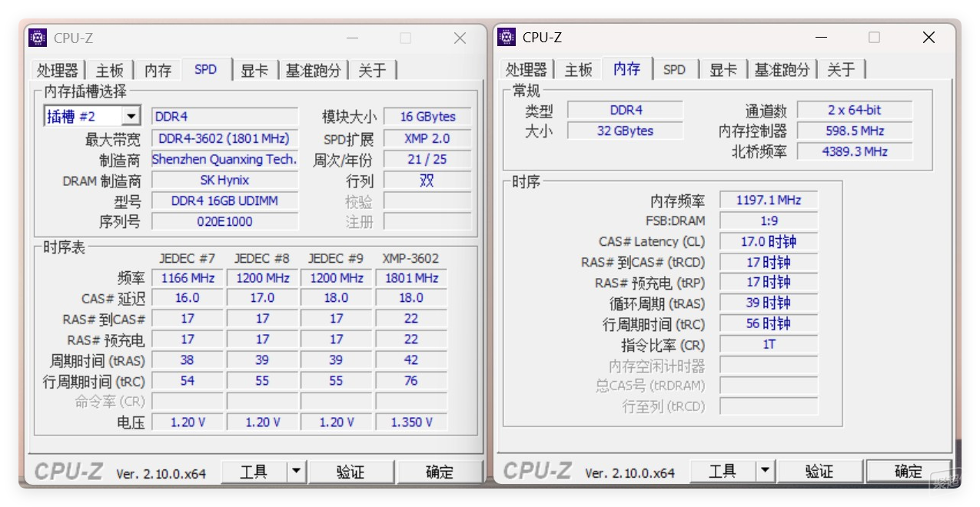Image resolution: width=980 pixels, height=507 pixels.
Task: Click the module size value 16 GBytes
Action: (427, 117)
